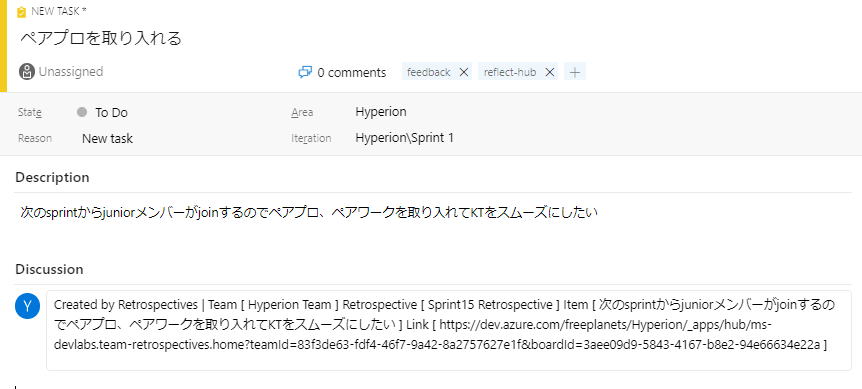Image resolution: width=862 pixels, height=389 pixels.
Task: Collapse the Description section header
Action: 52,177
